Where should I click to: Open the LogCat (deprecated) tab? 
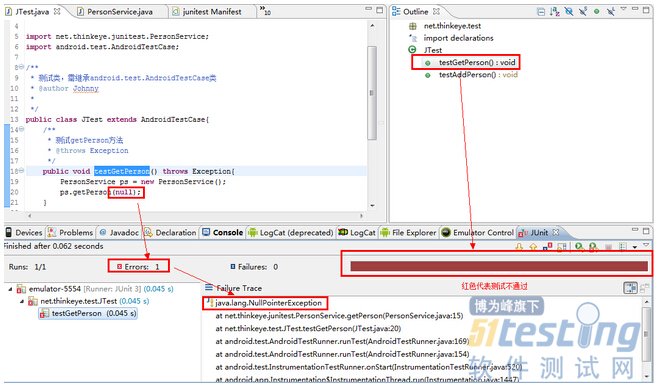(x=291, y=233)
